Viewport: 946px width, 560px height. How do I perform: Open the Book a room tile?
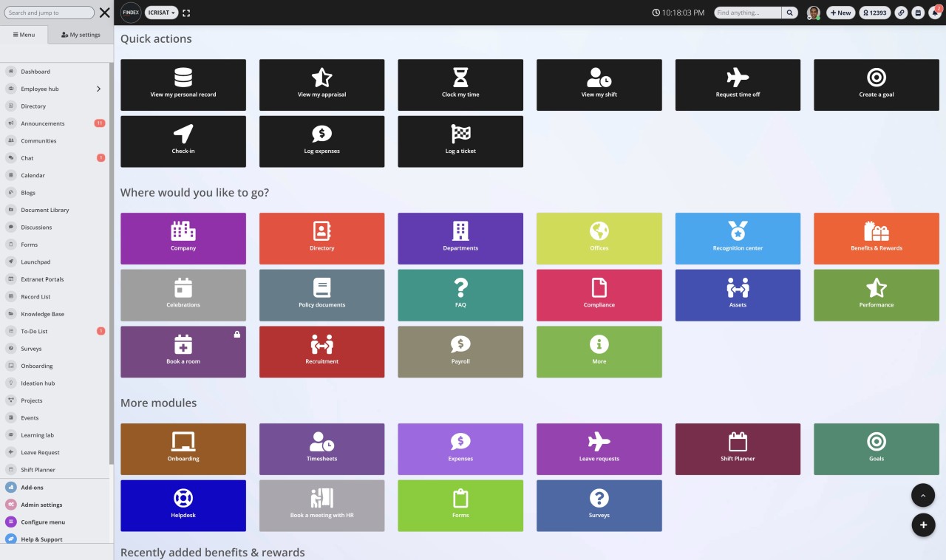(x=183, y=352)
